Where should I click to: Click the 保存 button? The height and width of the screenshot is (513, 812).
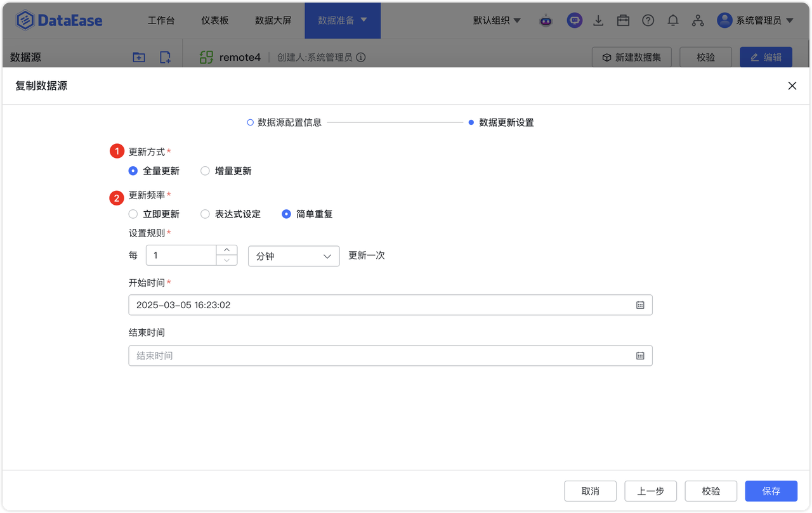[771, 491]
